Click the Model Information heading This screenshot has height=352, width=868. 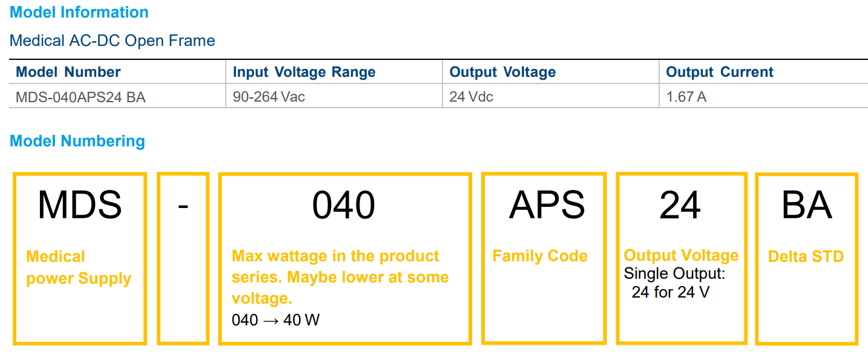[79, 12]
